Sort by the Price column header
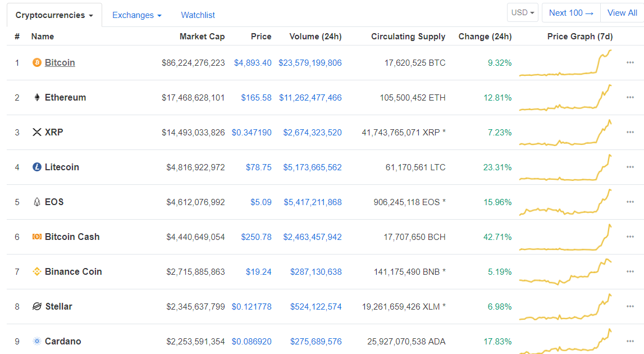 click(x=261, y=37)
